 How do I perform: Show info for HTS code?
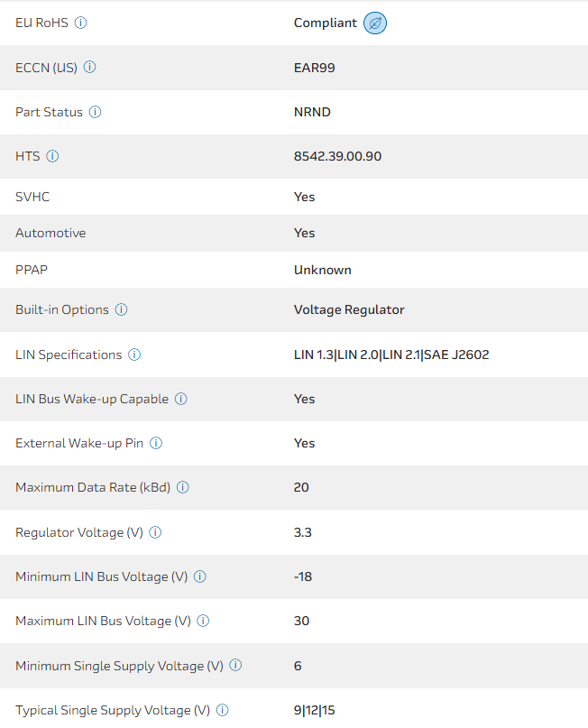pos(52,157)
